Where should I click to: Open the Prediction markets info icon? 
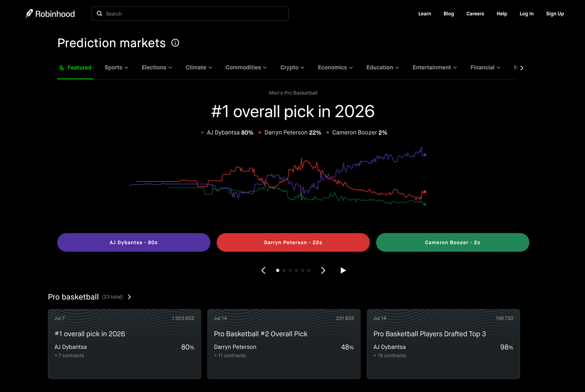tap(175, 43)
